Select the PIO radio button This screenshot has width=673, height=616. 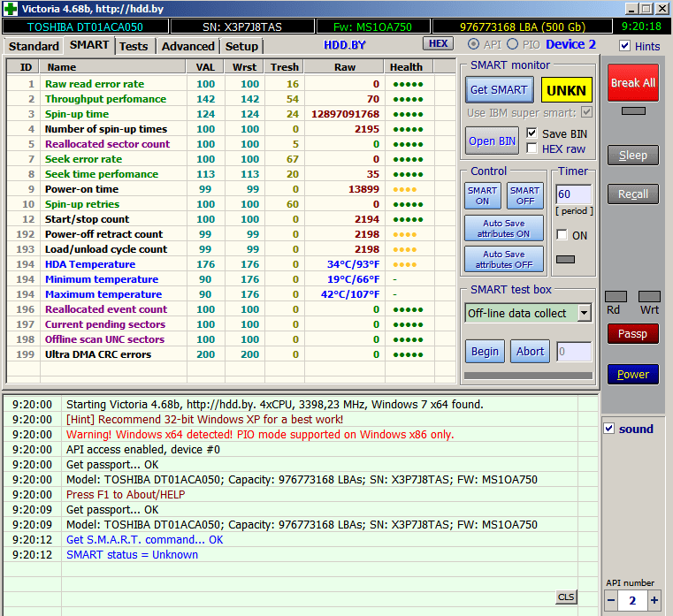tap(512, 44)
